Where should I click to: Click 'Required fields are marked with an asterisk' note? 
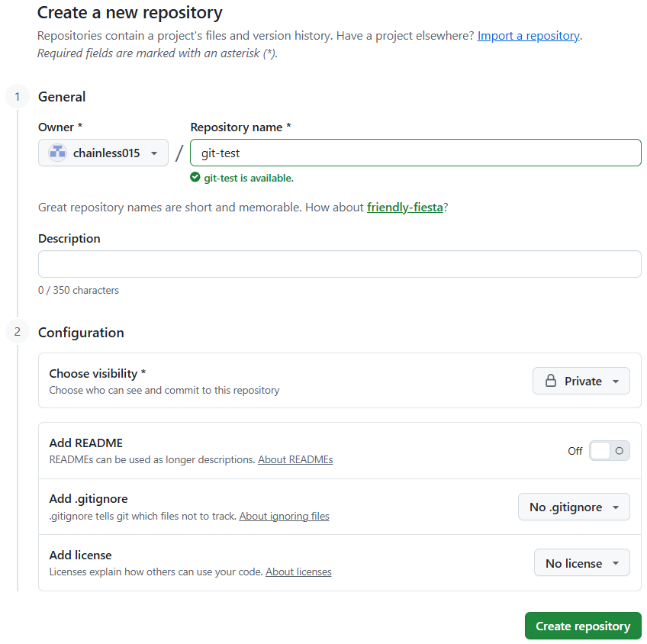coord(157,53)
